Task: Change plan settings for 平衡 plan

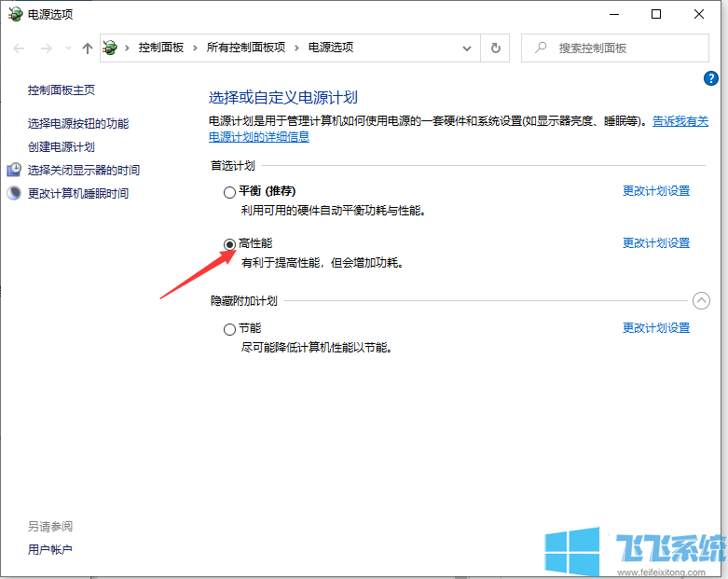Action: 656,191
